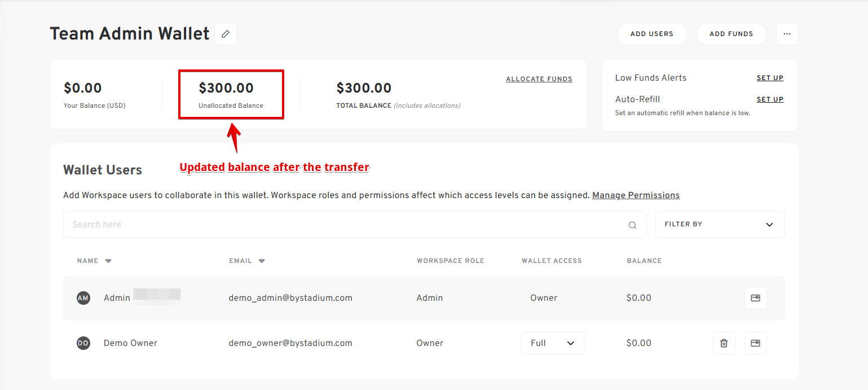Image resolution: width=868 pixels, height=390 pixels.
Task: Follow the Manage Permissions link
Action: pos(636,195)
